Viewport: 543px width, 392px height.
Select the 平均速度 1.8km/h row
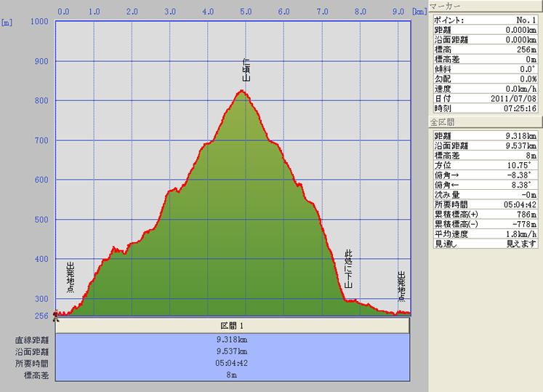[485, 234]
